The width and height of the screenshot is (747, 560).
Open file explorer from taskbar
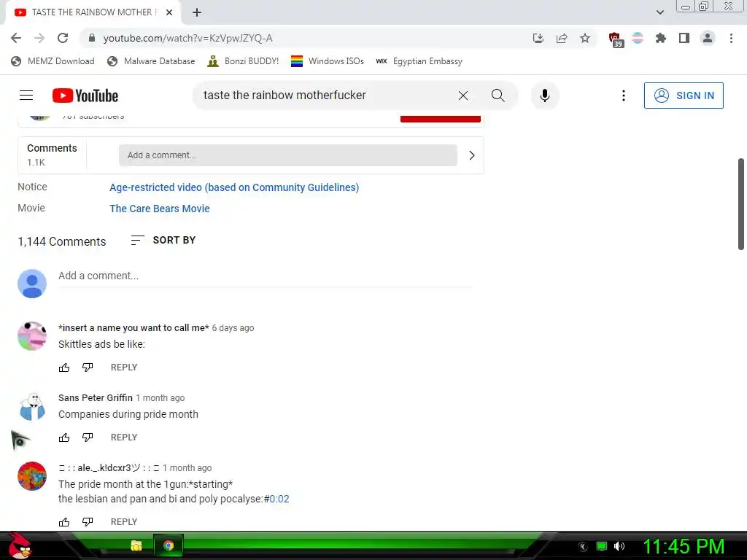pos(136,545)
